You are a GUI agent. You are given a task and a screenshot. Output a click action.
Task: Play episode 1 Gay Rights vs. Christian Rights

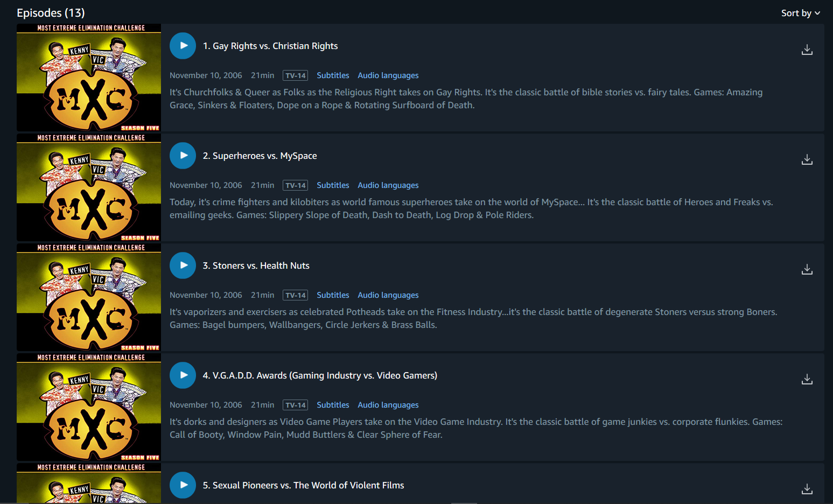183,46
